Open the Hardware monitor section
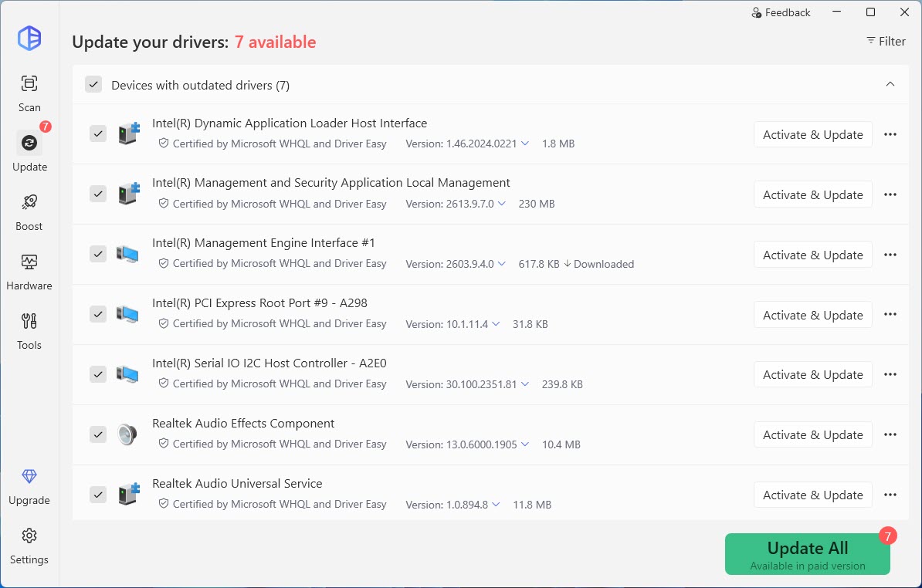The height and width of the screenshot is (588, 922). [29, 272]
